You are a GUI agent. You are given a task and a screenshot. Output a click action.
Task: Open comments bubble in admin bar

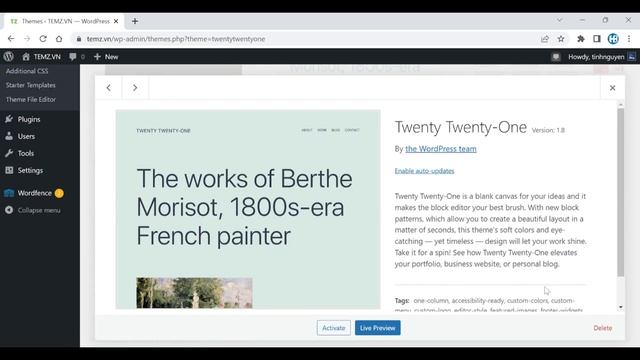[76, 57]
